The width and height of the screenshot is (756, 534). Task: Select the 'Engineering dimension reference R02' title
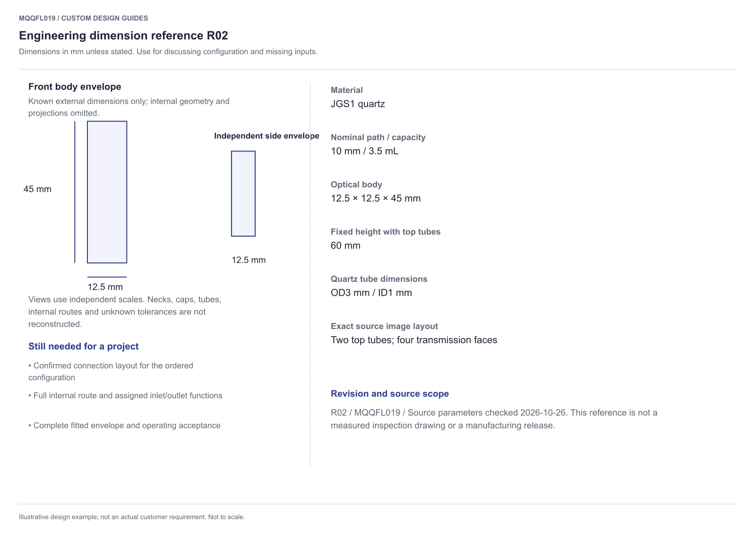click(x=123, y=35)
